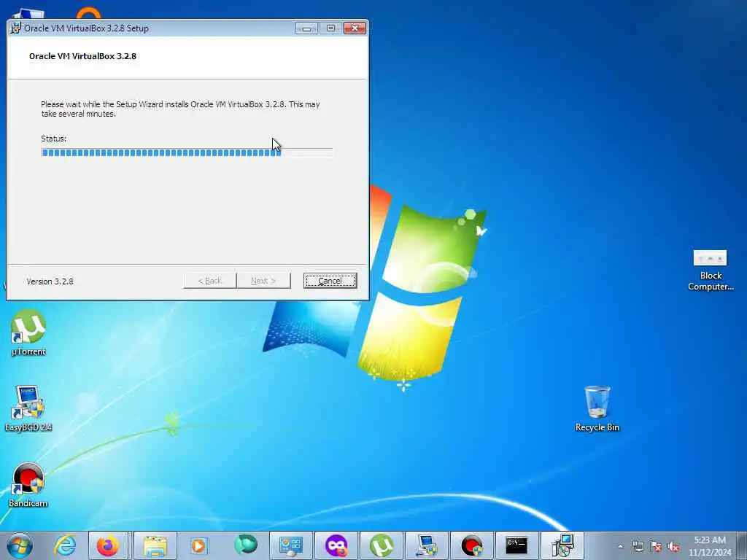Click the VirtualBox setup title bar icon
747x560 pixels.
point(16,28)
